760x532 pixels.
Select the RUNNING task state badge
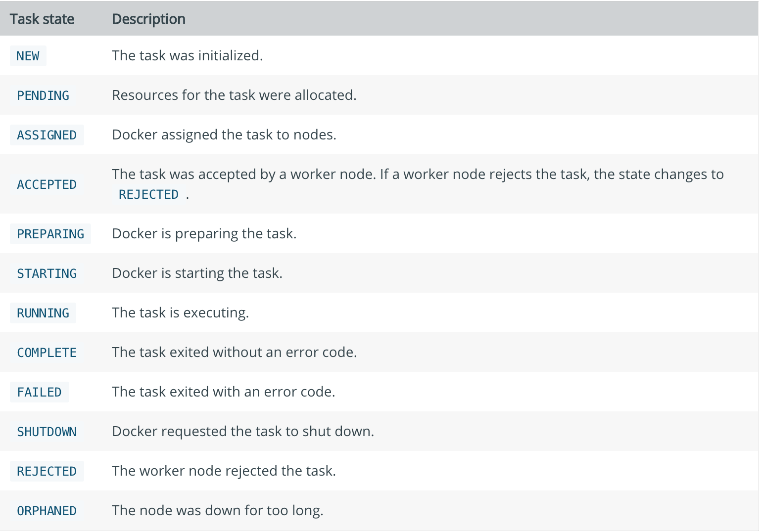(43, 313)
